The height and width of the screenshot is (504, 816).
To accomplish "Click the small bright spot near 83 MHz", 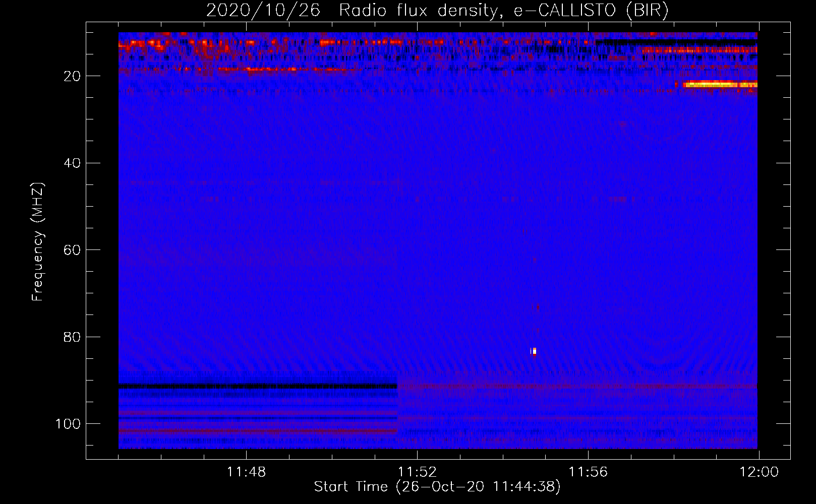I will pos(534,351).
